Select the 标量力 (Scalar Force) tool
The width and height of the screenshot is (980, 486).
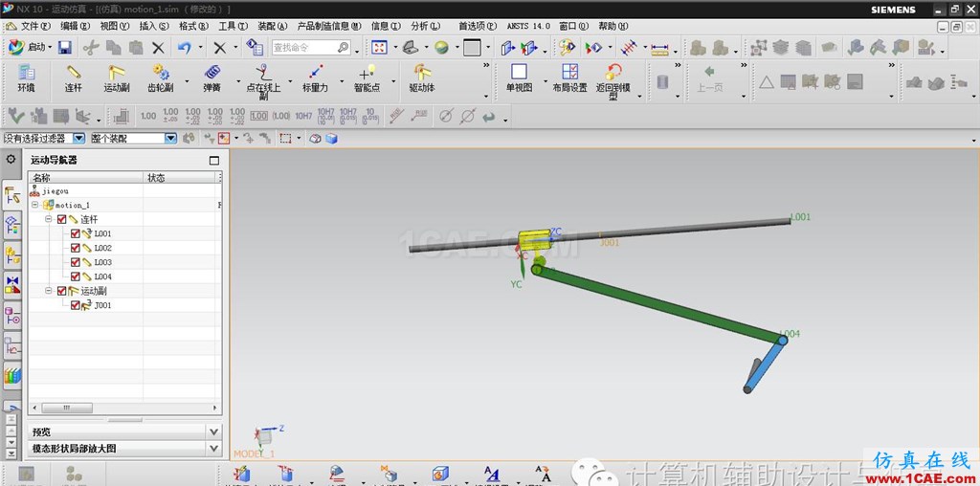click(x=315, y=78)
